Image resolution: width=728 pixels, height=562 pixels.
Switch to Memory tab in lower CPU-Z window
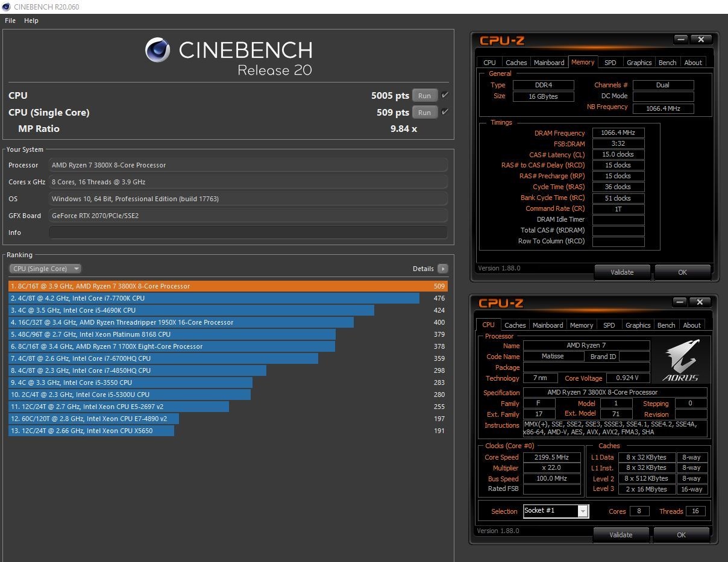coord(582,325)
